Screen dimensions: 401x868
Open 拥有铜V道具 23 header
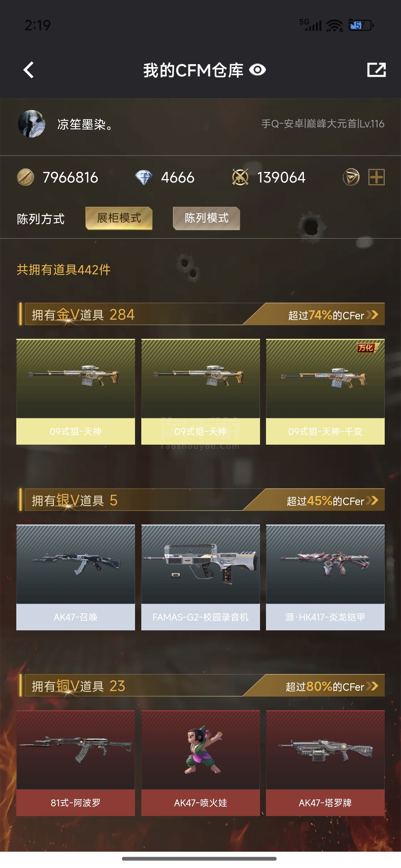point(79,686)
